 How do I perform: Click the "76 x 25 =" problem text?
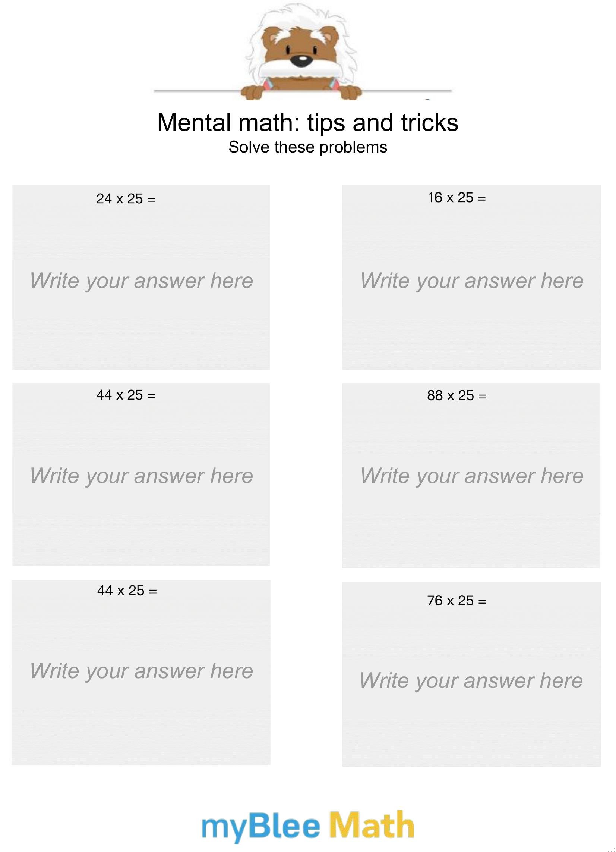click(x=457, y=600)
